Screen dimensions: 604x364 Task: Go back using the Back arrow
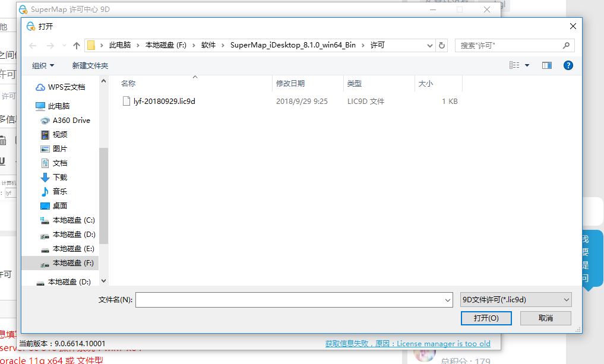tap(33, 46)
